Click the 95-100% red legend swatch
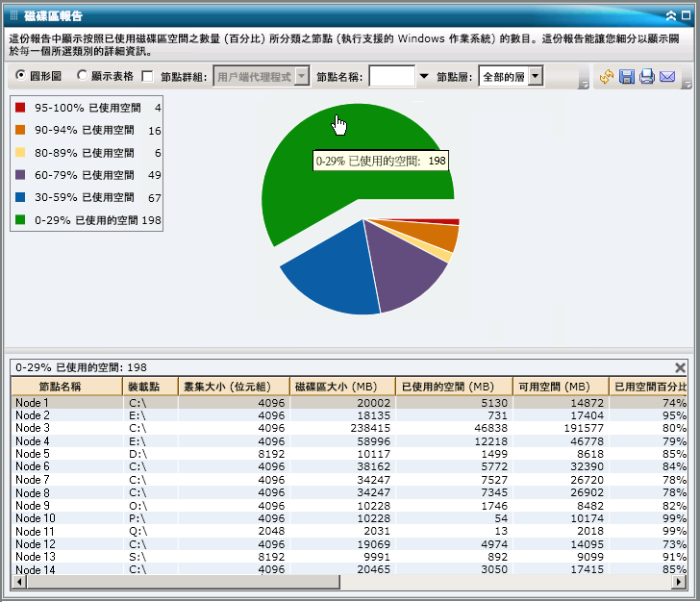The height and width of the screenshot is (602, 700). pos(20,109)
